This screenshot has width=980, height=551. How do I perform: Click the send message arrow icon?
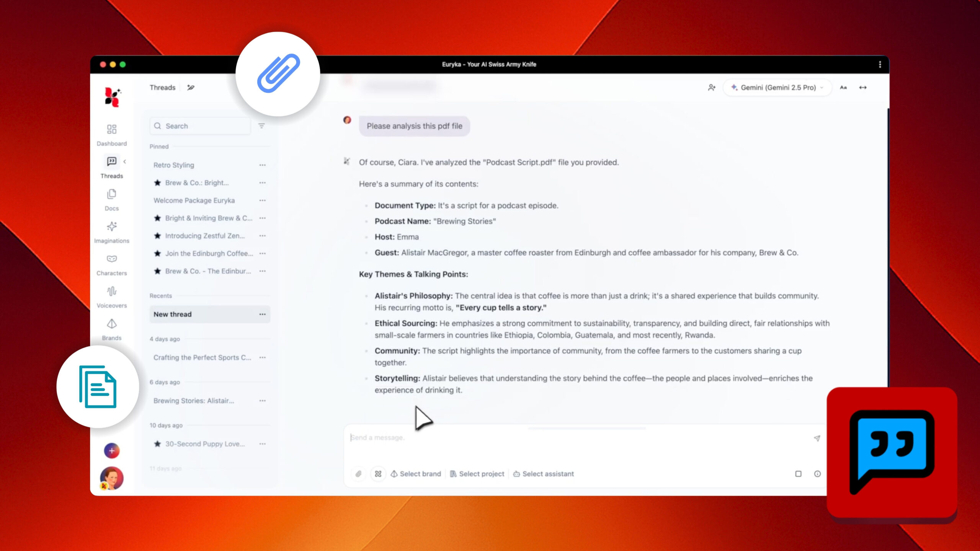pos(817,438)
